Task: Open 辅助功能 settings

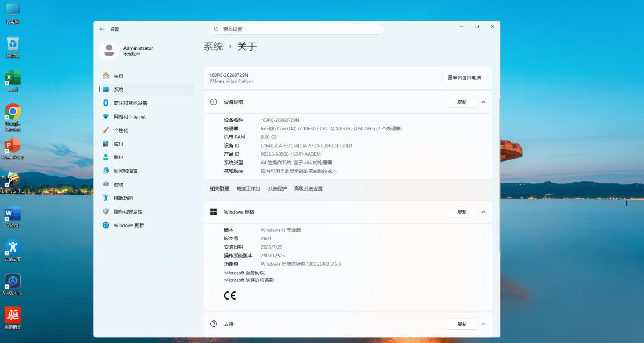Action: pos(147,198)
